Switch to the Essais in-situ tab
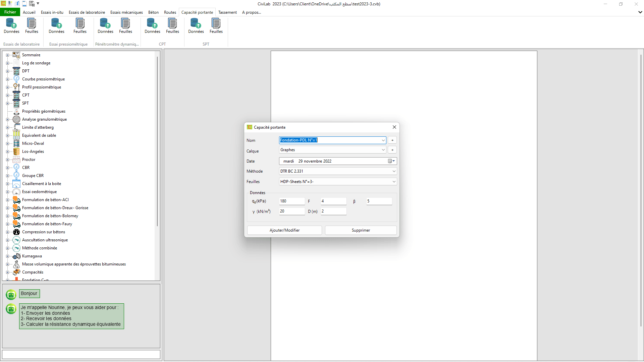The image size is (644, 362). pos(52,12)
